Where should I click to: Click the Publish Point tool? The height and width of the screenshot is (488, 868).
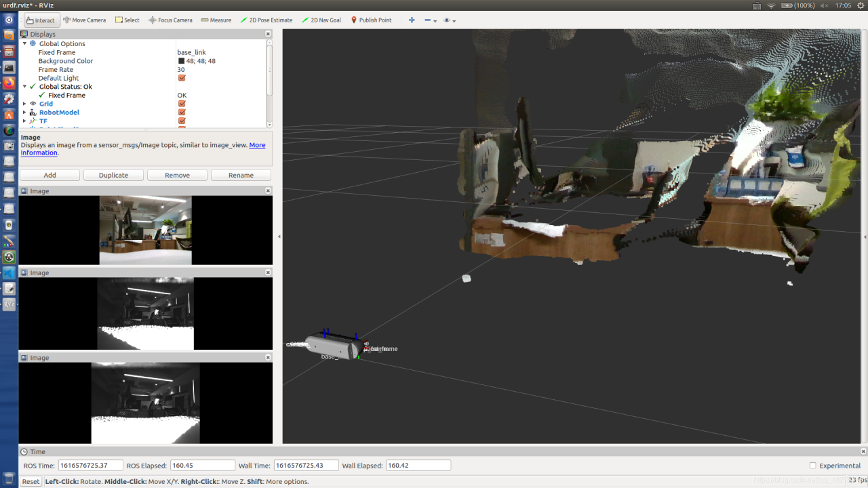[371, 20]
